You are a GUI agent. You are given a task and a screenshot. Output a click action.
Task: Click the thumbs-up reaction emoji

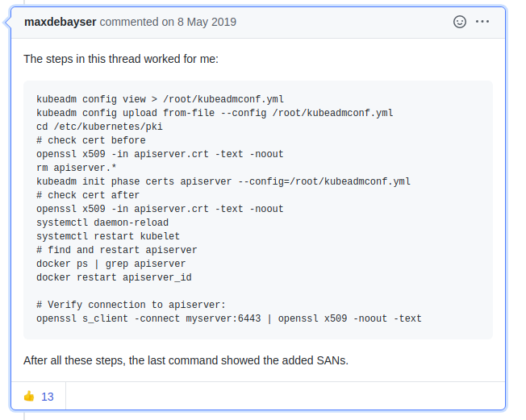coord(29,396)
